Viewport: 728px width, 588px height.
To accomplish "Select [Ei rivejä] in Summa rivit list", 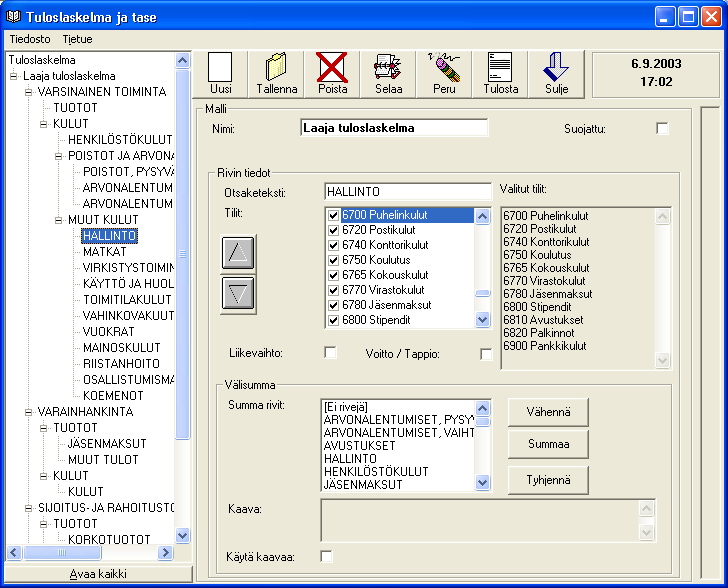I will 346,407.
